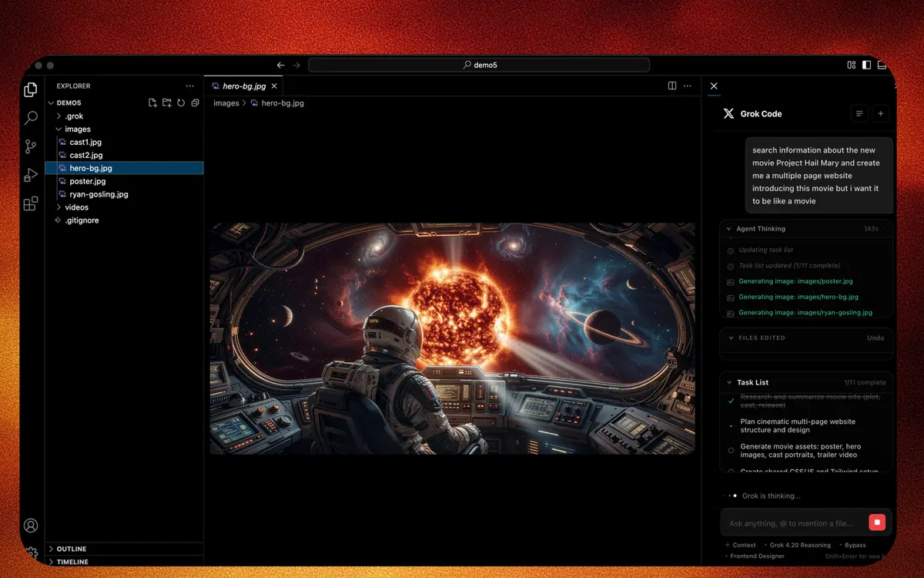Open Generating image: images/ryan-gosling.jpg link
The width and height of the screenshot is (924, 578).
(x=805, y=313)
